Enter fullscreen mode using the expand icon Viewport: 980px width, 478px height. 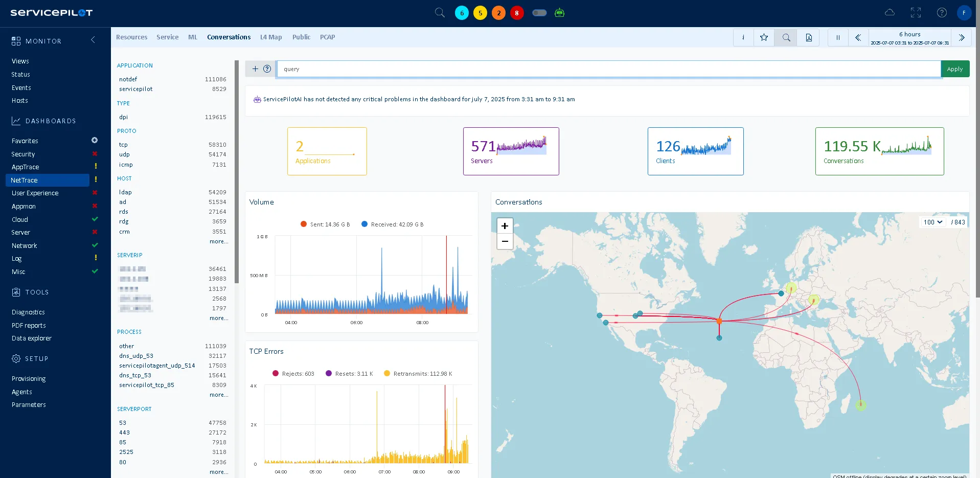916,13
